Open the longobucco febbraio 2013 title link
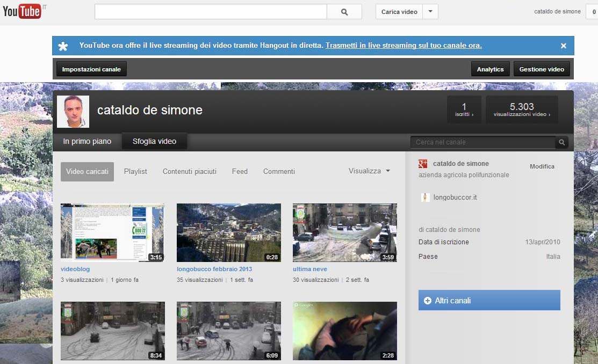The height and width of the screenshot is (364, 598). 214,270
